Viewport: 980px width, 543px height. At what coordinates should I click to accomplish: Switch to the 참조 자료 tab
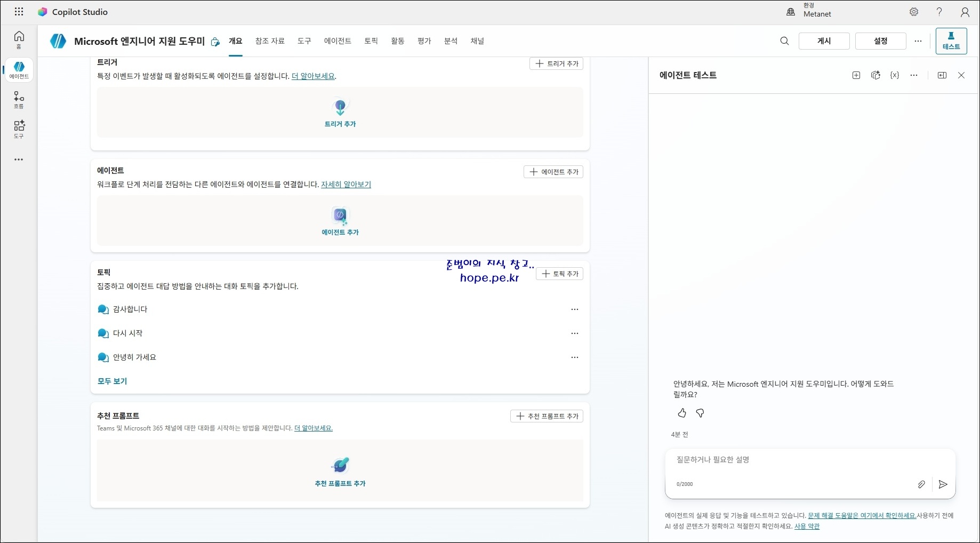tap(270, 41)
